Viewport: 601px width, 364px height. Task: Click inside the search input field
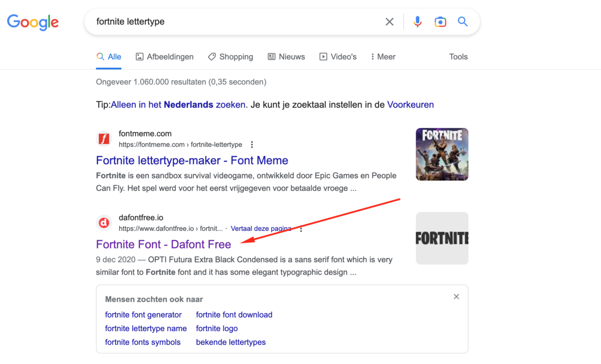(x=230, y=22)
